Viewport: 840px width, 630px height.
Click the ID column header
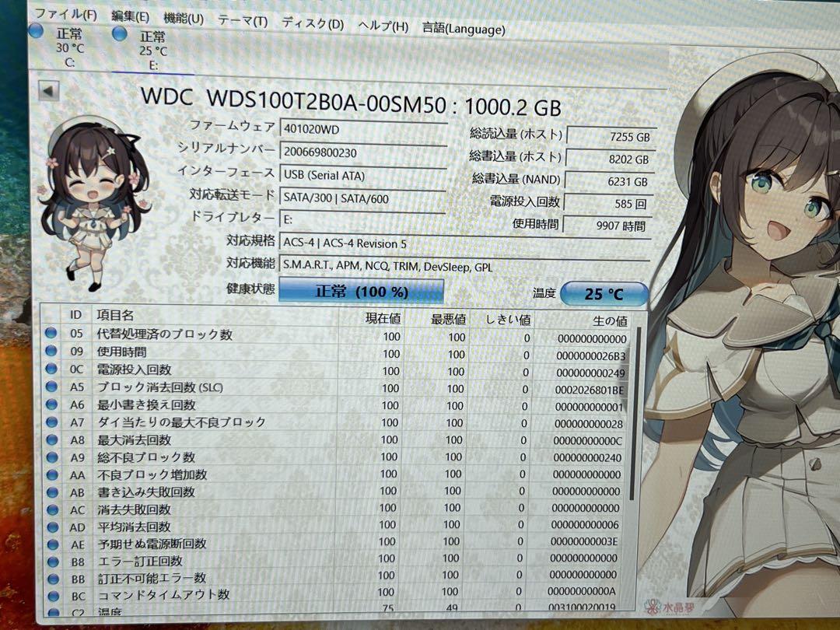pos(75,315)
